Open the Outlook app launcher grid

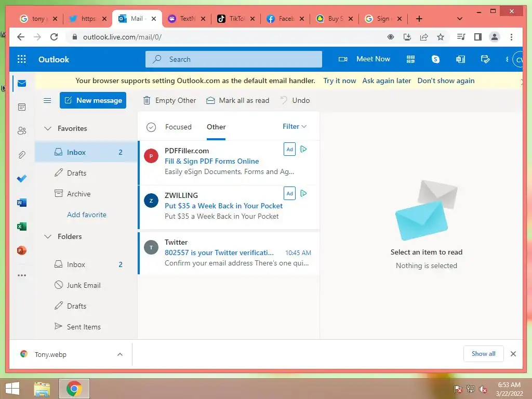coord(22,59)
